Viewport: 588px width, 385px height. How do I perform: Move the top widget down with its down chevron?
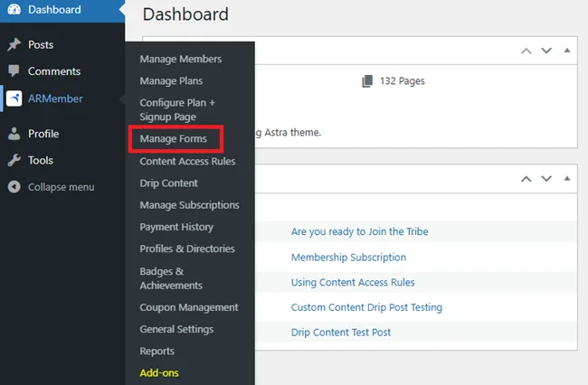tap(546, 51)
